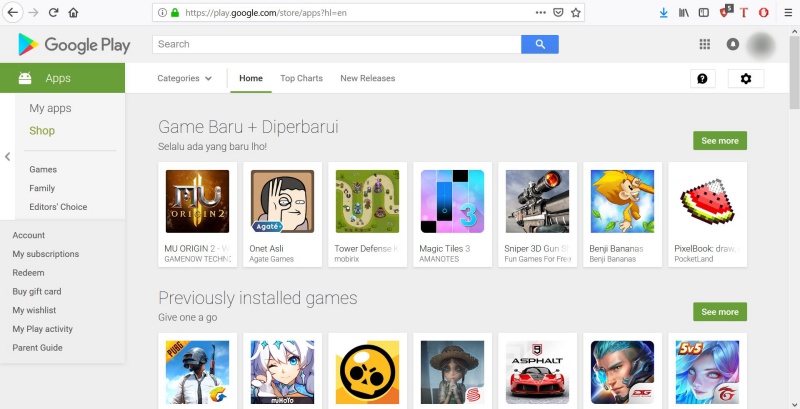Click the red T extension icon
Image resolution: width=800 pixels, height=409 pixels.
pos(743,13)
